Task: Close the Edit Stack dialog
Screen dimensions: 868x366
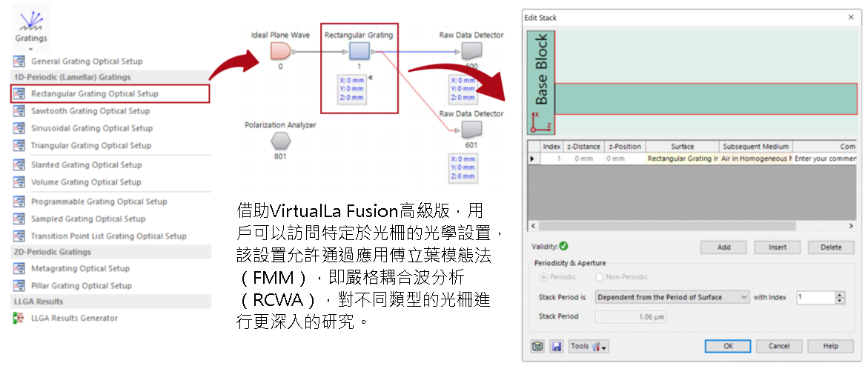Action: coord(851,18)
